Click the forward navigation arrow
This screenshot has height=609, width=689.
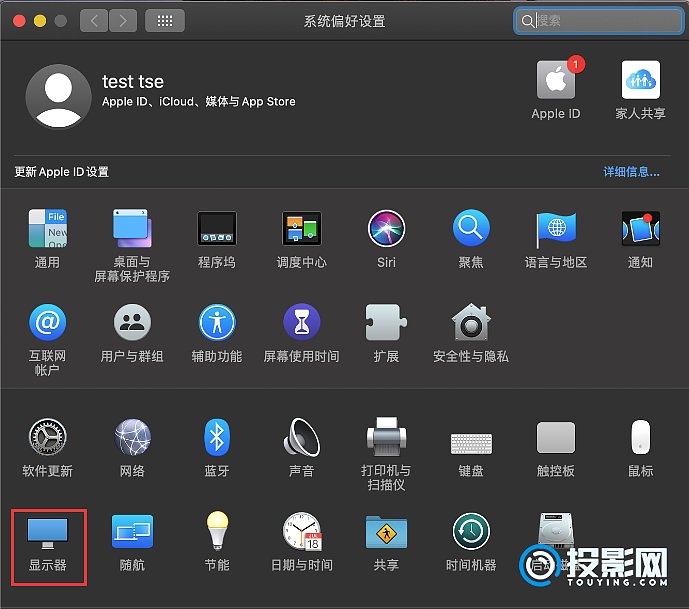[x=122, y=21]
